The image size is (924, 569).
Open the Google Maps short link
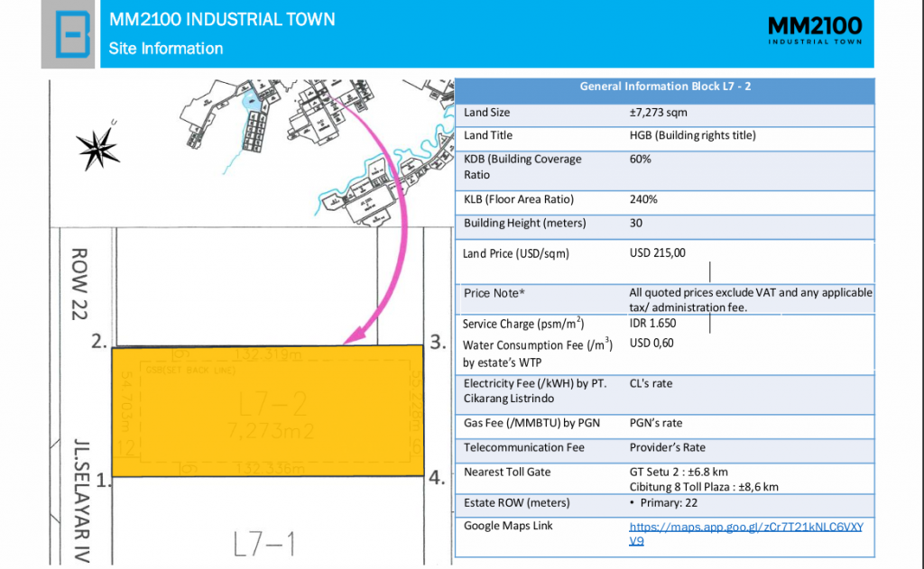[x=746, y=534]
